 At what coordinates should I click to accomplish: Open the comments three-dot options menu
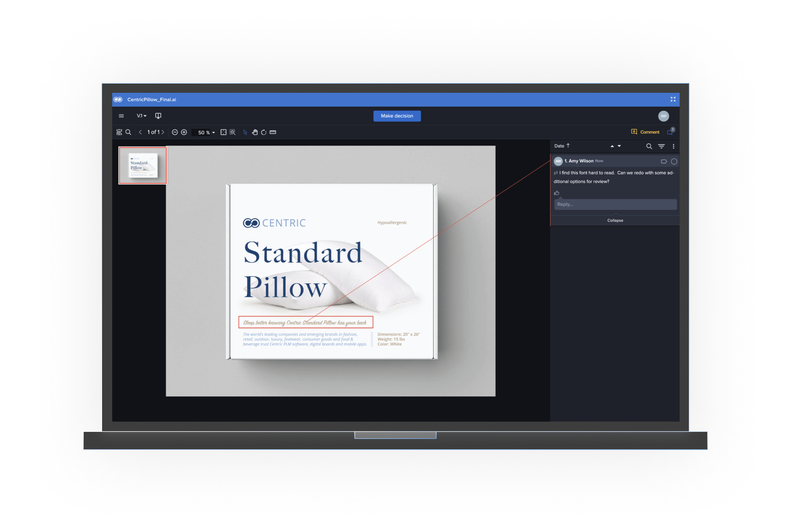click(x=674, y=146)
